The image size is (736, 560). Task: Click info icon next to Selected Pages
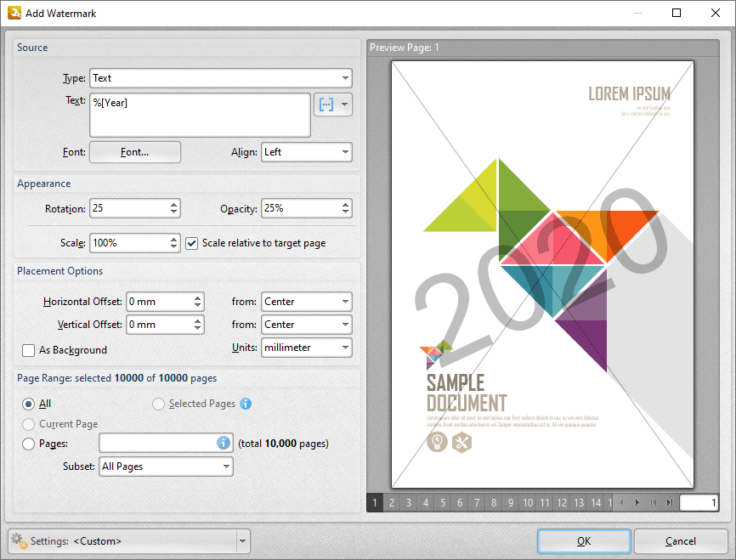tap(246, 404)
